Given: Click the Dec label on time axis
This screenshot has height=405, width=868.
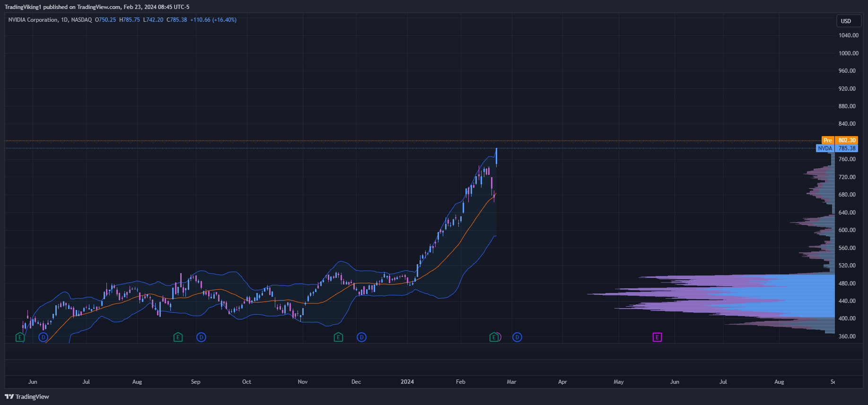Looking at the screenshot, I should tap(356, 382).
